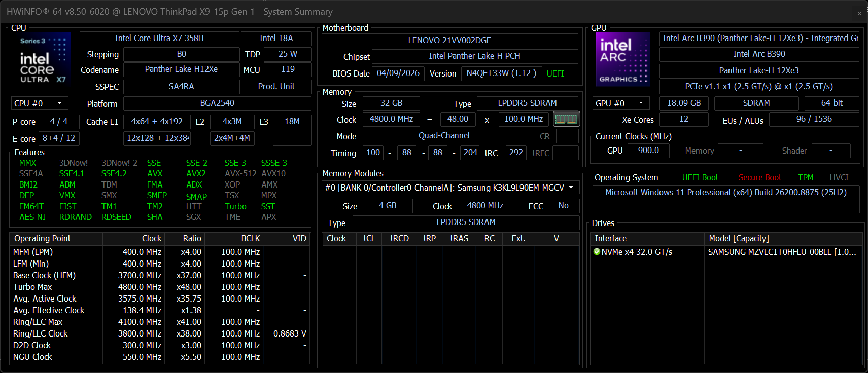Close the System Summary window
The width and height of the screenshot is (868, 373).
859,13
